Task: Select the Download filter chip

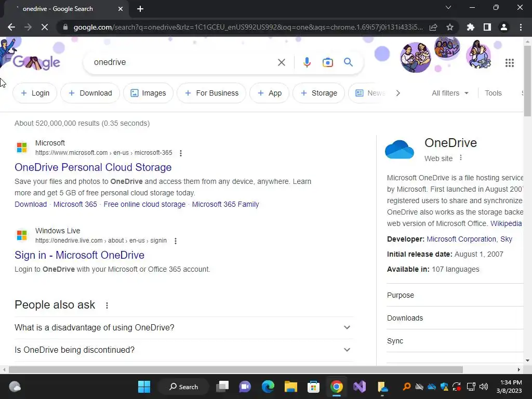Action: click(90, 93)
